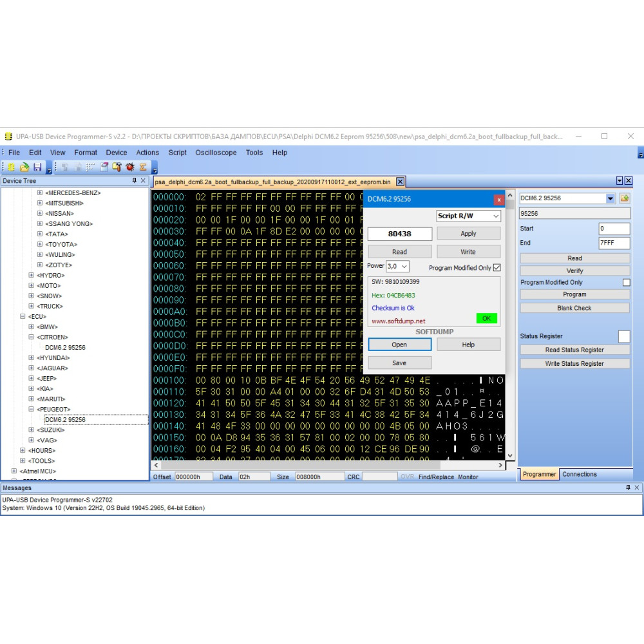This screenshot has height=644, width=644.
Task: Expand the Atmel MCU tree node
Action: [14, 471]
